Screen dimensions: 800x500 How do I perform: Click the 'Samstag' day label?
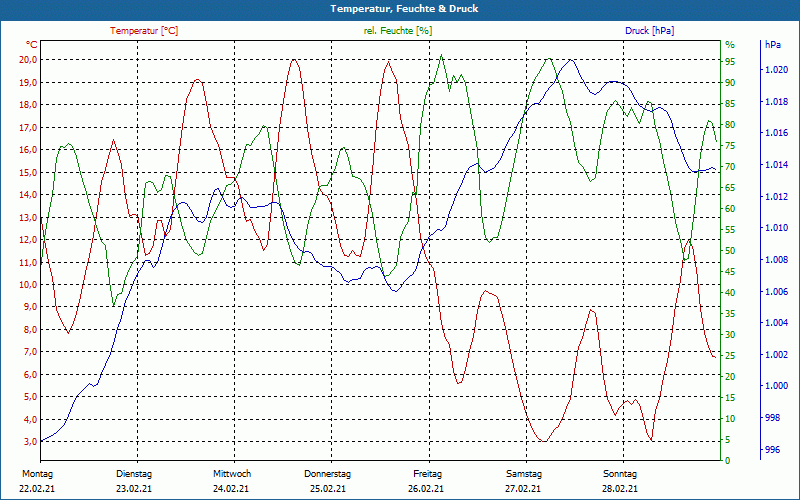[524, 474]
